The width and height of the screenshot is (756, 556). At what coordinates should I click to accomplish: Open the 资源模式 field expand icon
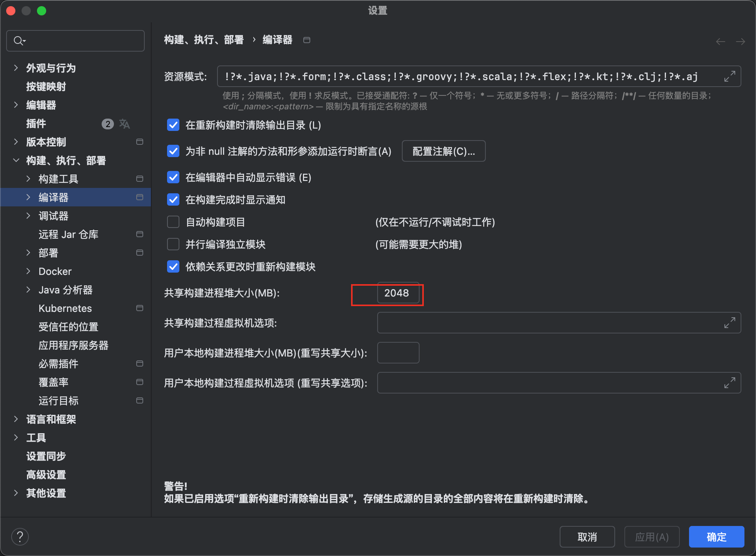click(729, 76)
